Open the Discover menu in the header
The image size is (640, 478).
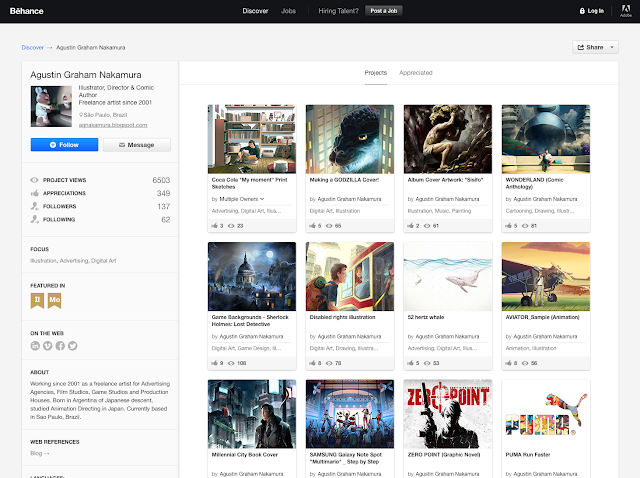point(256,11)
